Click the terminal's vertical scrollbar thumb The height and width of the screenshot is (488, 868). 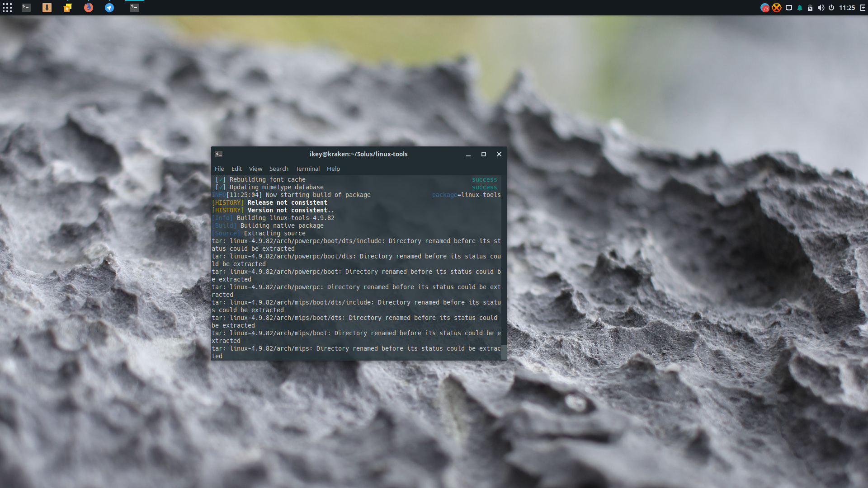[504, 352]
